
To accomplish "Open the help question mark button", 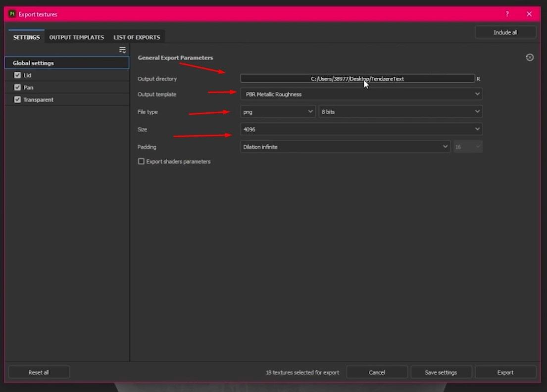I will (507, 14).
